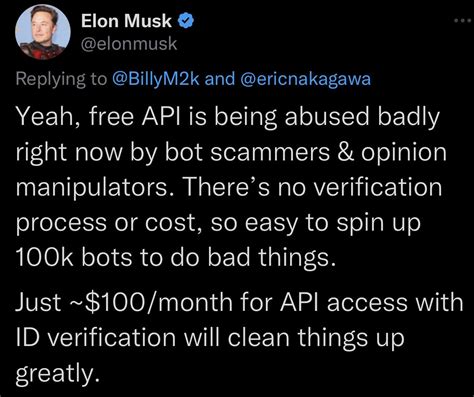Open the @ericnakagawa mention link
This screenshot has height=397, width=474.
coord(305,79)
